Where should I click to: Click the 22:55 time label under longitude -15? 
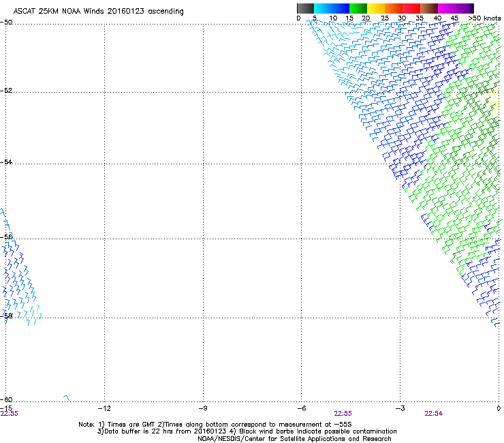point(10,414)
